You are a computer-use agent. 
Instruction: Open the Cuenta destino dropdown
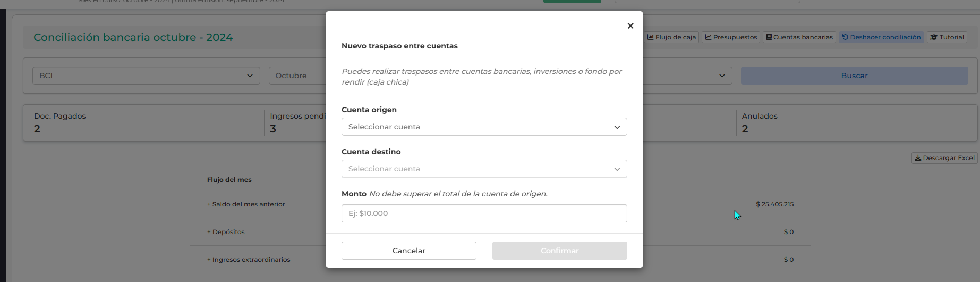[x=484, y=169]
